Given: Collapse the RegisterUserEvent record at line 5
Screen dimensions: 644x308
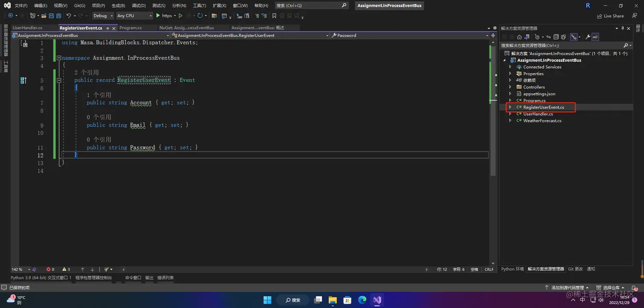Looking at the screenshot, I should (x=59, y=80).
